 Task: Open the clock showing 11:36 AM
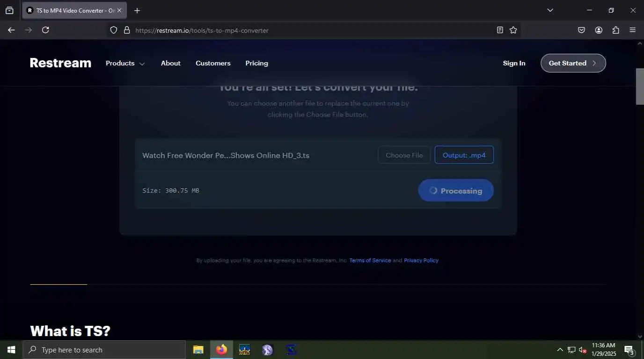604,350
